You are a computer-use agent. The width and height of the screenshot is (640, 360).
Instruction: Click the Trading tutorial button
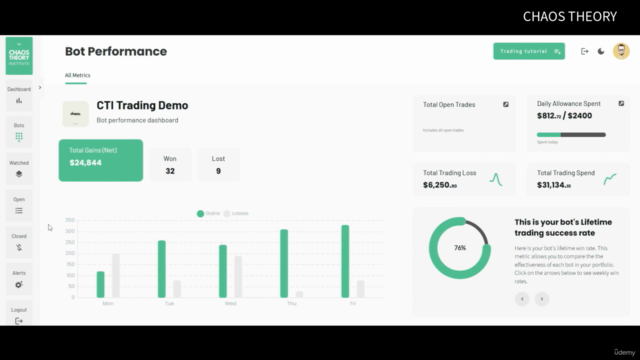tap(529, 51)
